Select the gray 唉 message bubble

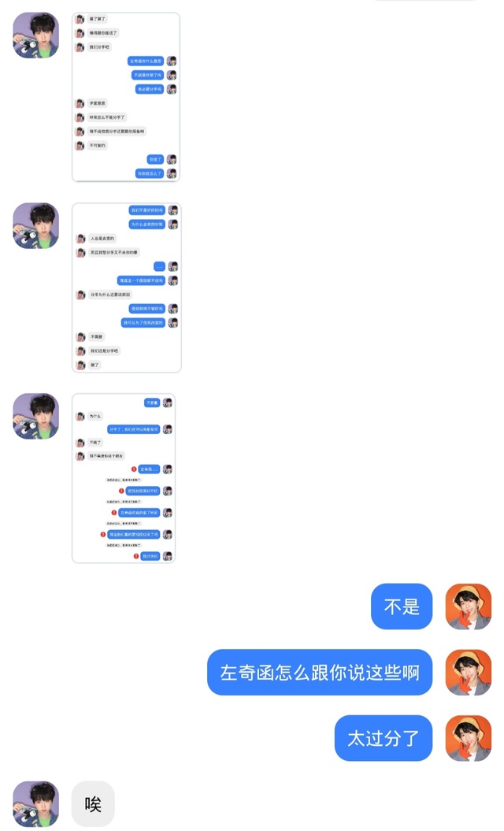coord(93,803)
